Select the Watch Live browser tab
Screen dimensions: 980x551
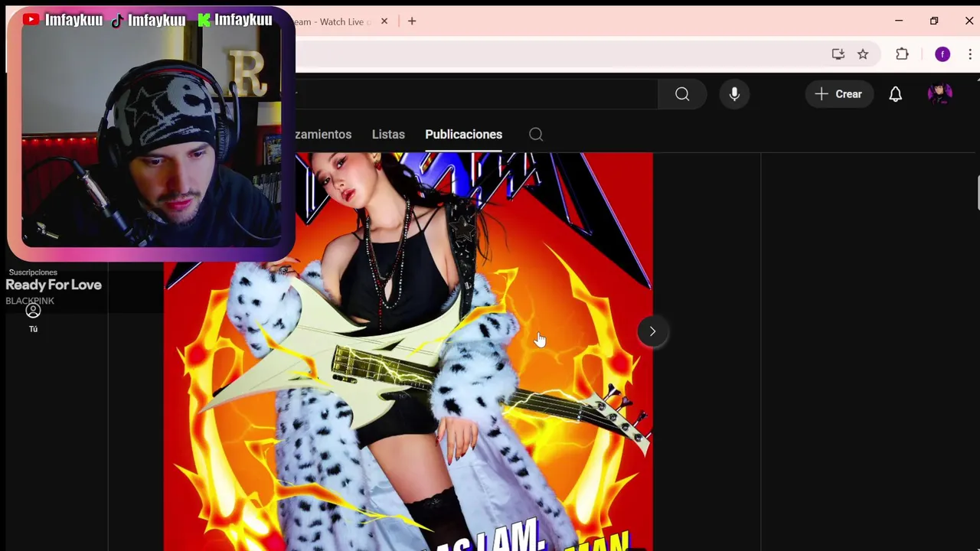point(335,21)
